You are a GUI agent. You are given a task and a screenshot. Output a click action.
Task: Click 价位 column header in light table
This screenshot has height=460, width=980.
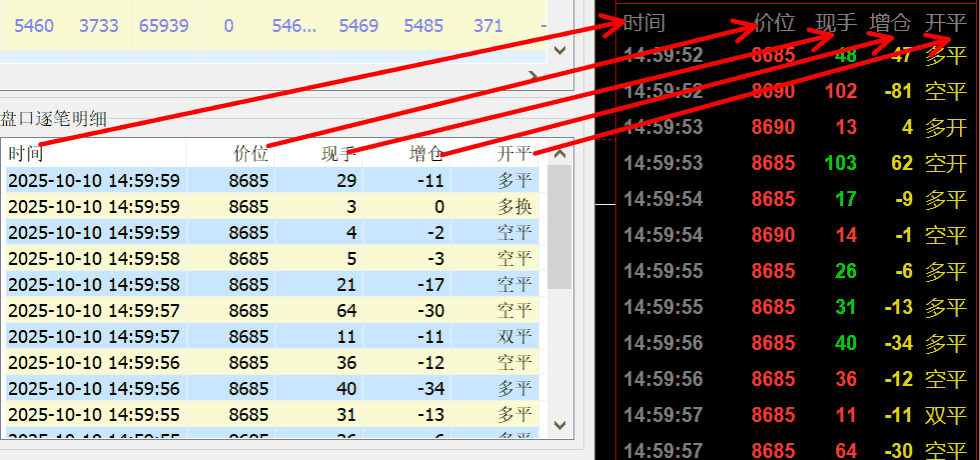(250, 154)
